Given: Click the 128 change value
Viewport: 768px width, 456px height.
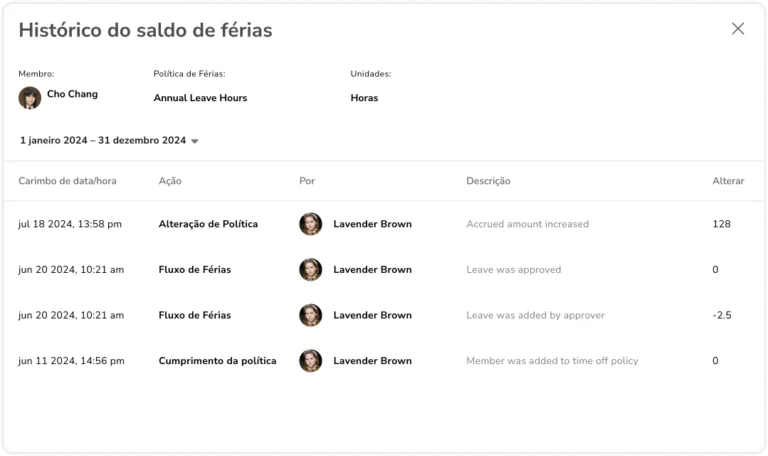Looking at the screenshot, I should tap(721, 224).
